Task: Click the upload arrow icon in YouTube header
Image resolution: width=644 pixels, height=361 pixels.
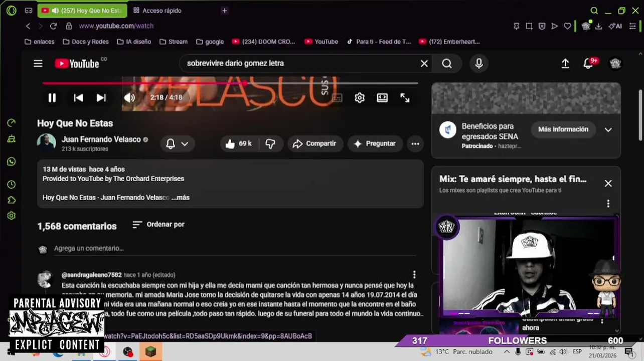Action: 565,63
